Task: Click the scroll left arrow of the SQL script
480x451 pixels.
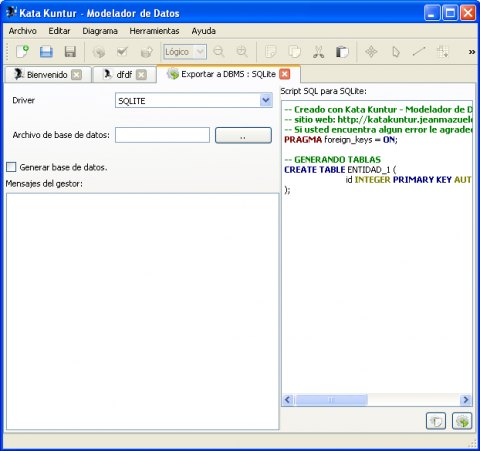Action: point(288,399)
